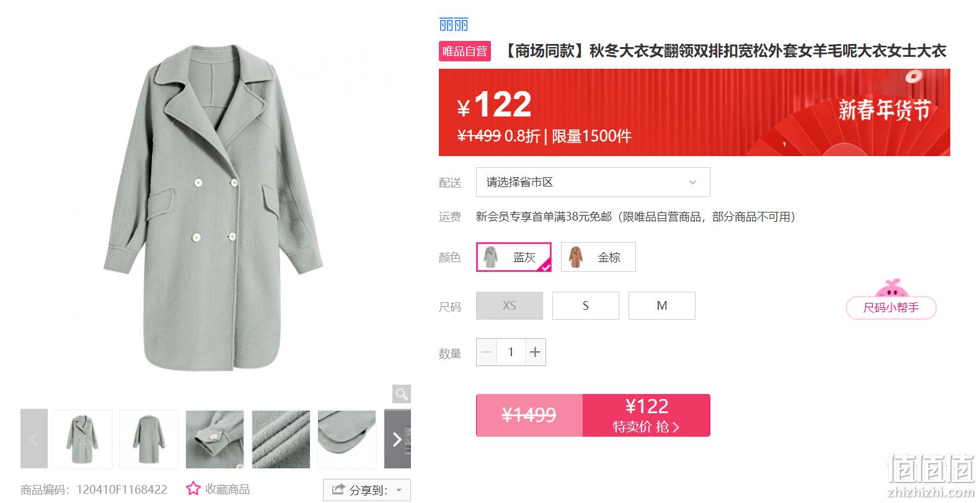The width and height of the screenshot is (980, 503).
Task: Choose size XS
Action: (510, 305)
